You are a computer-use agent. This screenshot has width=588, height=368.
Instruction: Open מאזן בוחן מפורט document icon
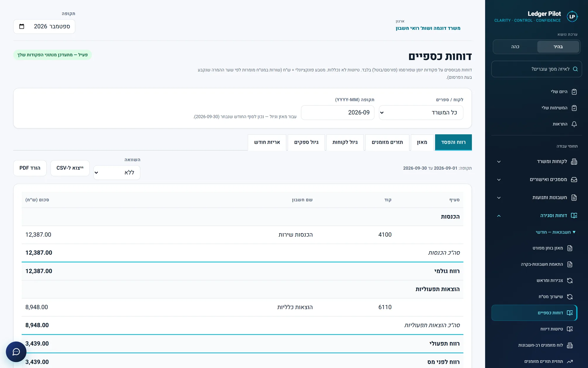570,248
